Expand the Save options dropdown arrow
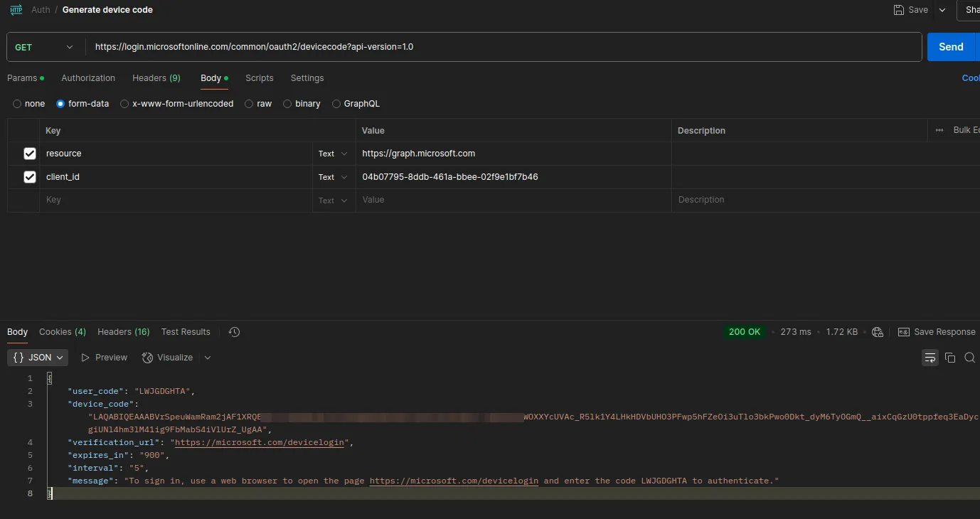The width and height of the screenshot is (980, 519). click(942, 10)
